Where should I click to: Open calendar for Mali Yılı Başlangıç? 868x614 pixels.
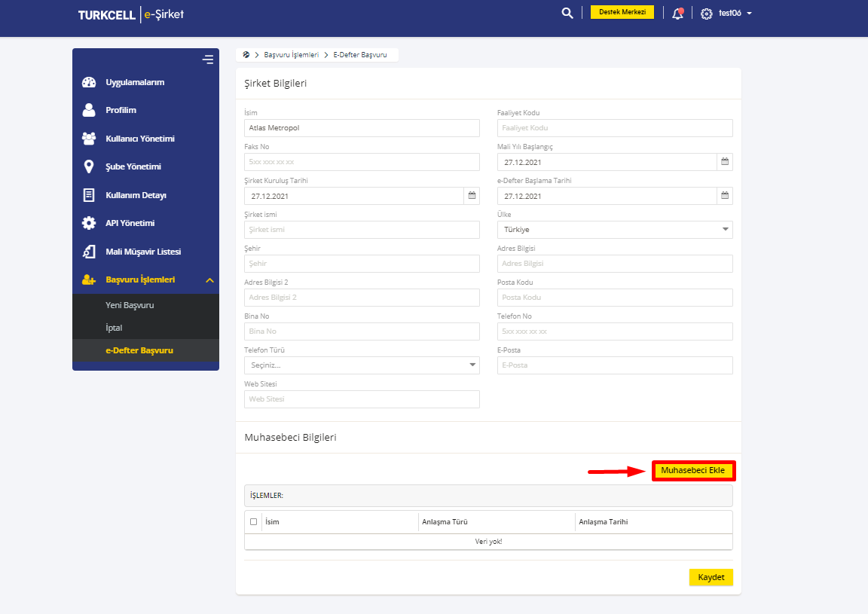(725, 162)
